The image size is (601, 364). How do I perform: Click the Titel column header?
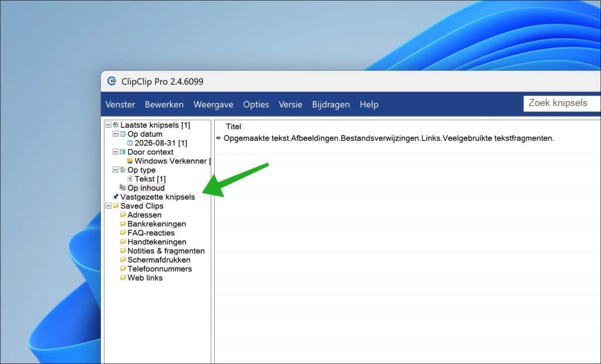[234, 126]
